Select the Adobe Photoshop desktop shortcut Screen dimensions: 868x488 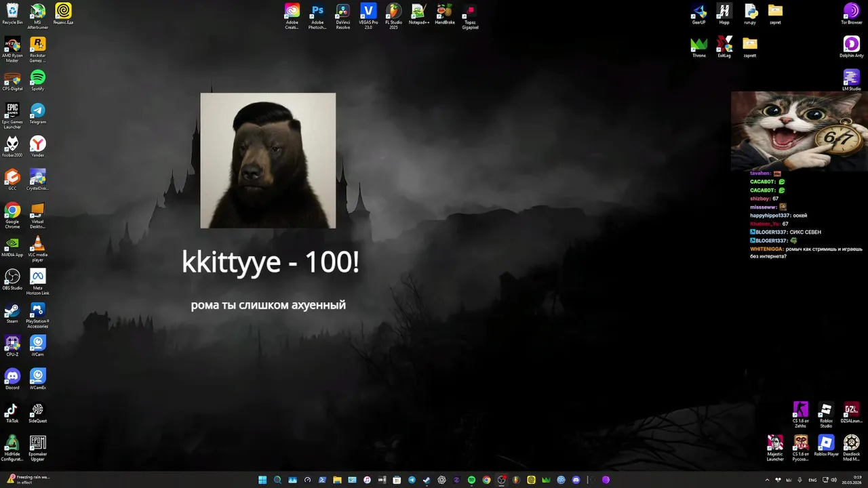tap(317, 16)
